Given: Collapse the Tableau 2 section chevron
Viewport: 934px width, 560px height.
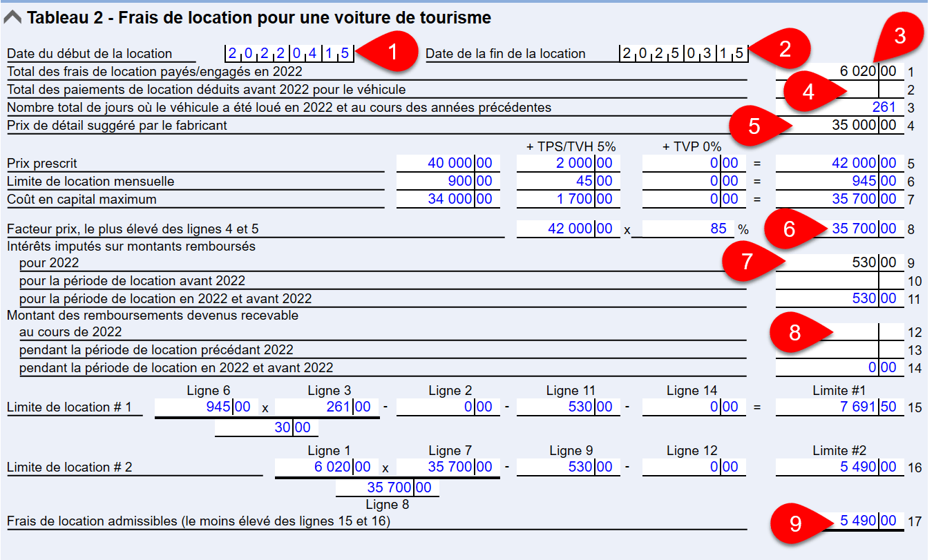Looking at the screenshot, I should [x=12, y=19].
